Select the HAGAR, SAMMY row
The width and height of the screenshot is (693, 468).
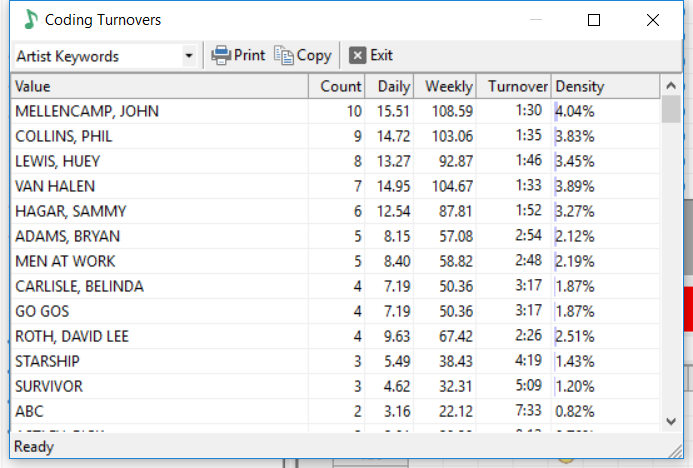pyautogui.click(x=335, y=211)
